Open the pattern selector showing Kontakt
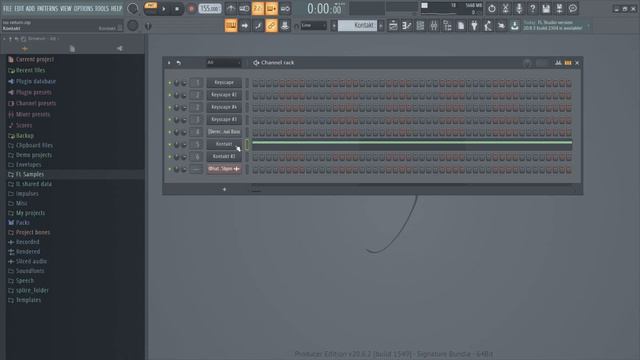The width and height of the screenshot is (640, 360). coord(357,26)
